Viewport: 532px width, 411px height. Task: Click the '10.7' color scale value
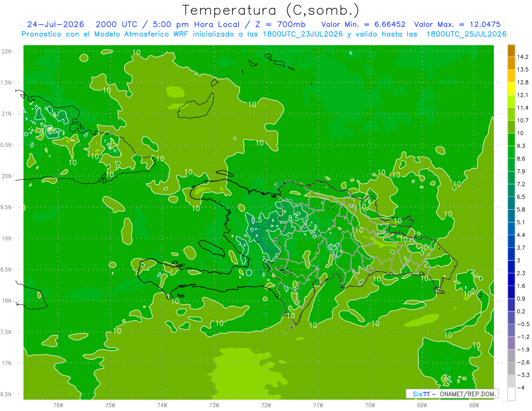[x=523, y=121]
